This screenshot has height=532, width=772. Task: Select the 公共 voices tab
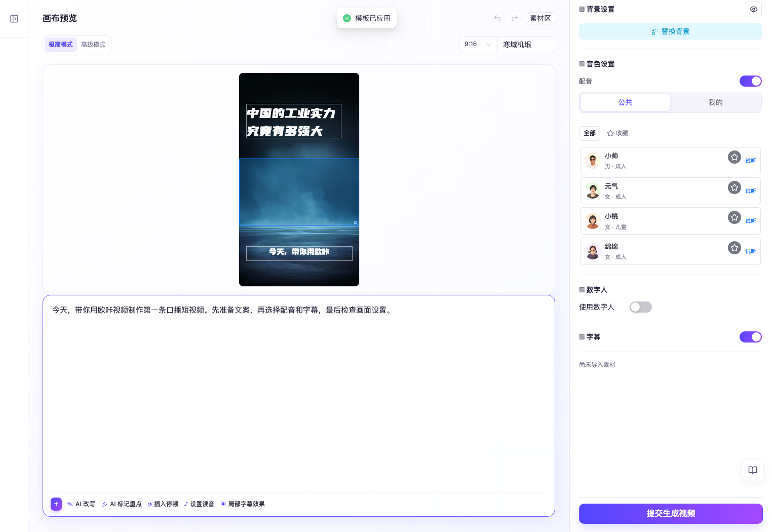coord(625,102)
